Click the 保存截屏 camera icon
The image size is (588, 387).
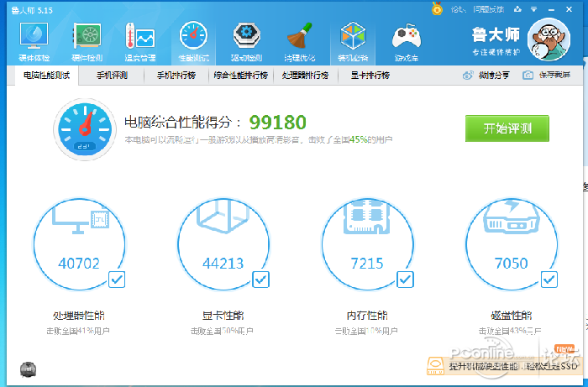tap(528, 75)
